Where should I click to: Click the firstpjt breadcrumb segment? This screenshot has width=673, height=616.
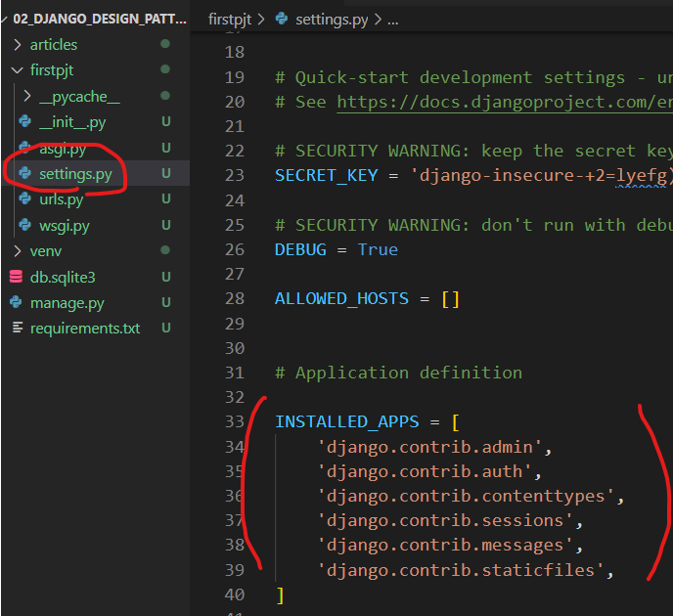[x=230, y=20]
